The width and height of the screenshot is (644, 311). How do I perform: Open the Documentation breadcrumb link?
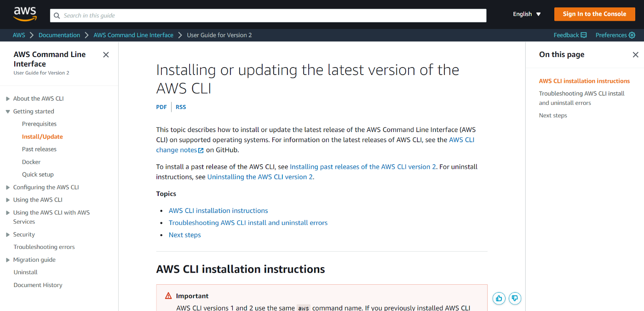pyautogui.click(x=59, y=35)
